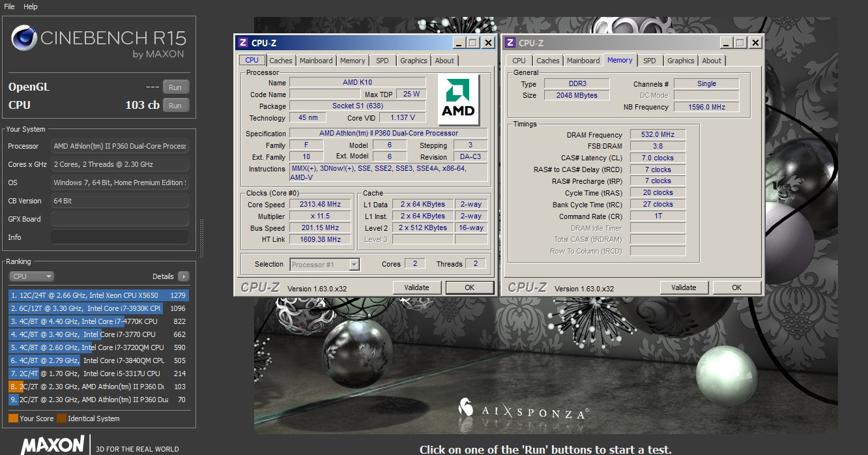Click OK in right CPU-Z window
The image size is (868, 455).
point(736,287)
